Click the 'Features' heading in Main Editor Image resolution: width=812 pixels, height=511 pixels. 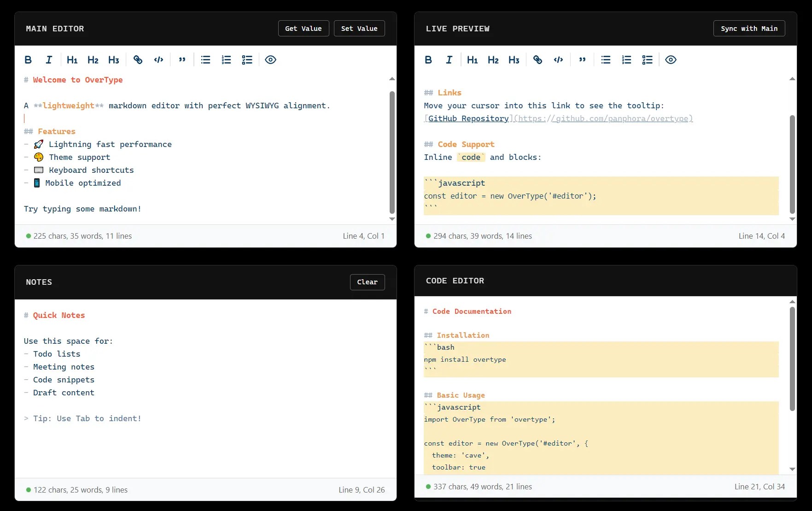tap(57, 131)
